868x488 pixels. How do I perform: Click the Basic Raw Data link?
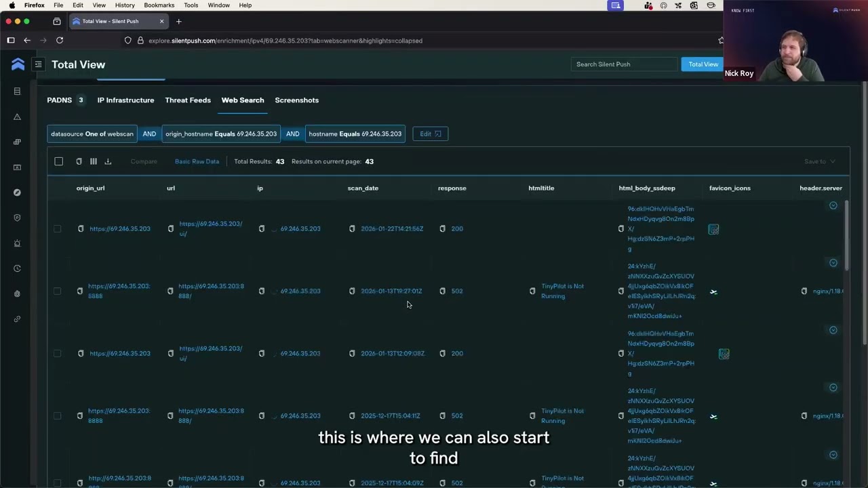(x=197, y=161)
